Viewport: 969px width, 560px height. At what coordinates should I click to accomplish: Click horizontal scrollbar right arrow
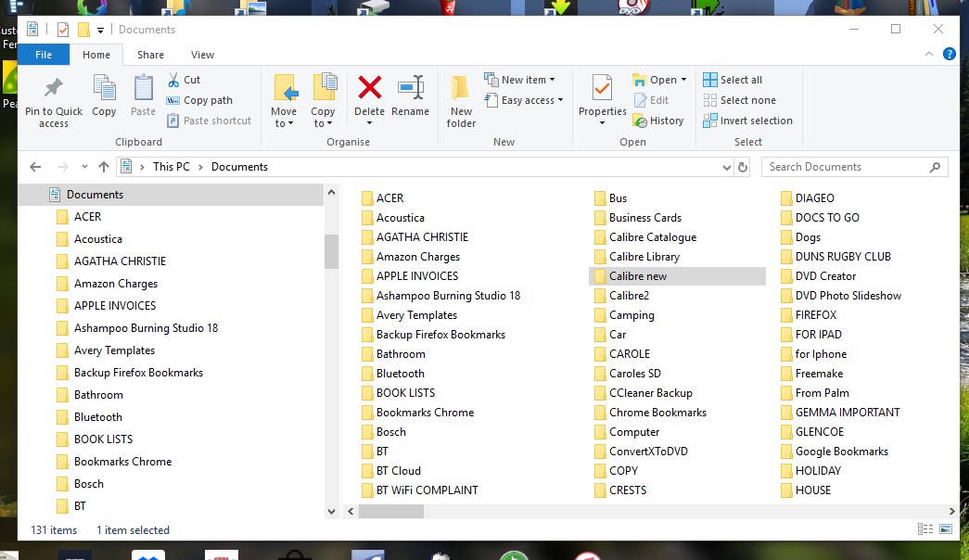point(951,511)
